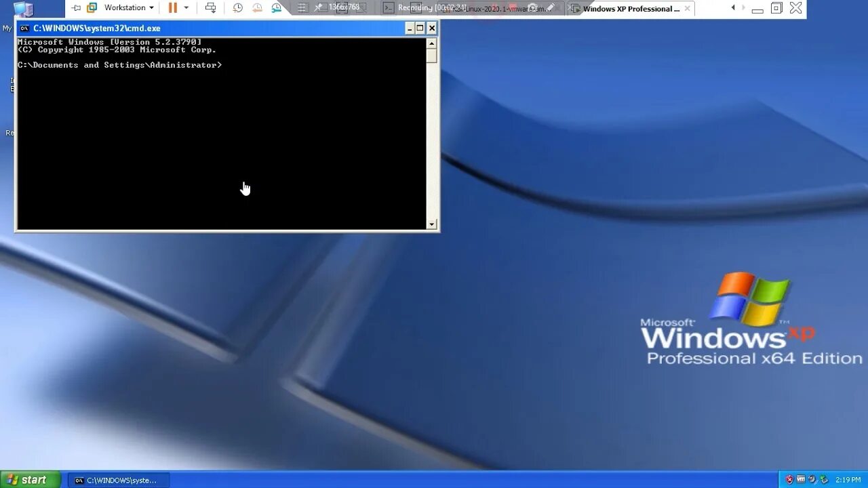Click the cmd scrollbar down arrow

pyautogui.click(x=431, y=224)
